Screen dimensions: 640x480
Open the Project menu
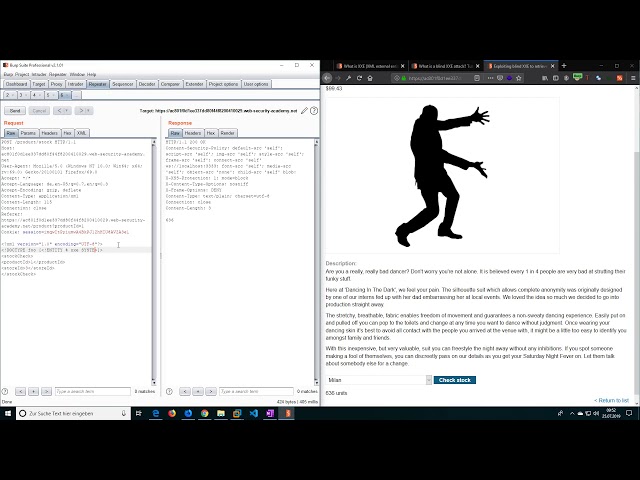(22, 74)
